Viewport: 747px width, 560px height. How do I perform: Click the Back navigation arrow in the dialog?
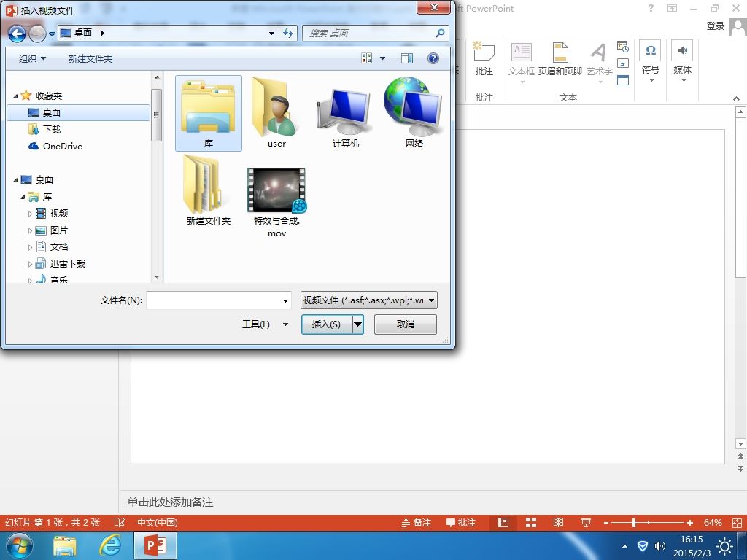point(17,34)
